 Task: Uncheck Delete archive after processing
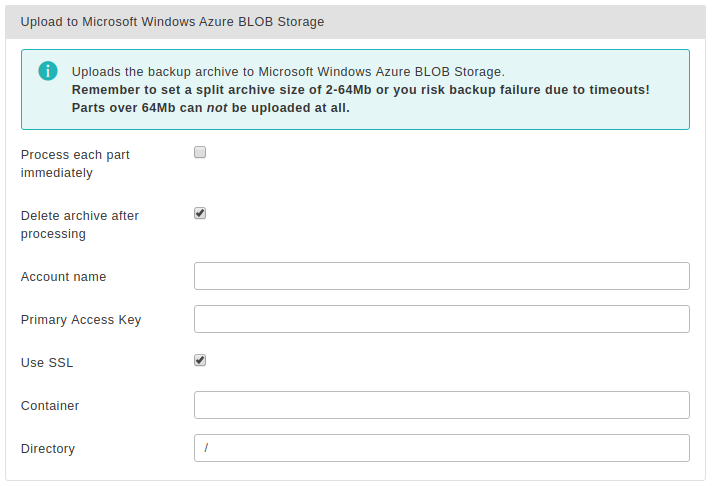coord(200,213)
